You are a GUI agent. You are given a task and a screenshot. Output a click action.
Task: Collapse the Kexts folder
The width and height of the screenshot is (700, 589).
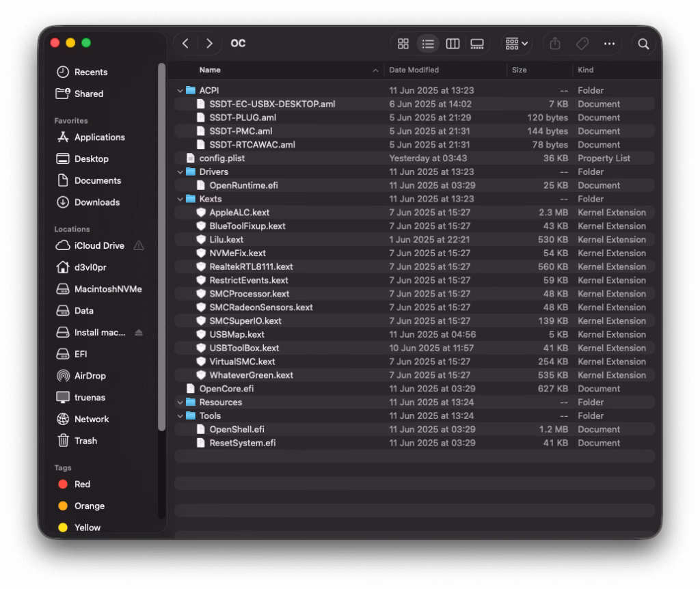180,199
